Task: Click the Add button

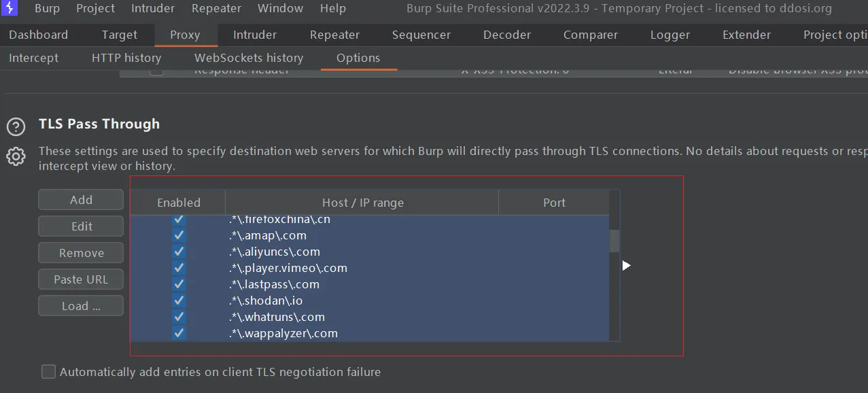Action: coord(81,200)
